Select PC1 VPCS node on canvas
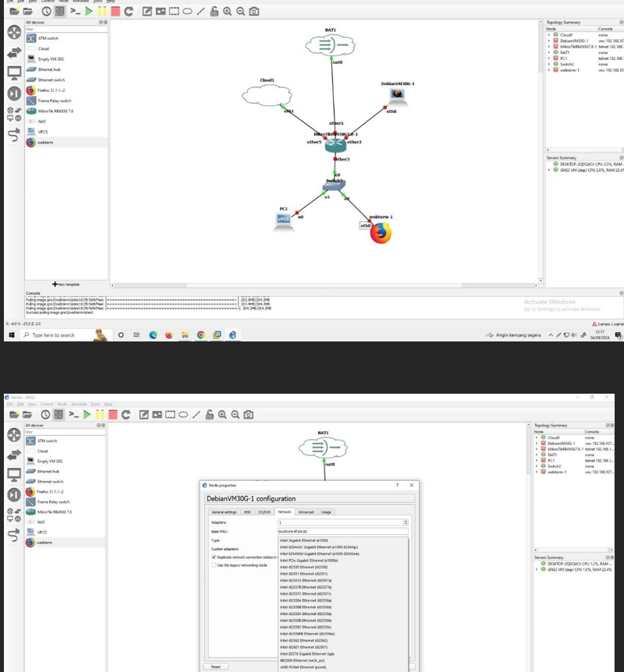624x672 pixels. click(283, 221)
